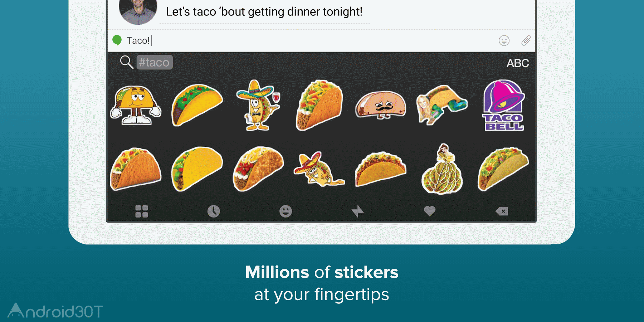This screenshot has width=644, height=322.
Task: Choose the mustache taco sticker
Action: [381, 105]
